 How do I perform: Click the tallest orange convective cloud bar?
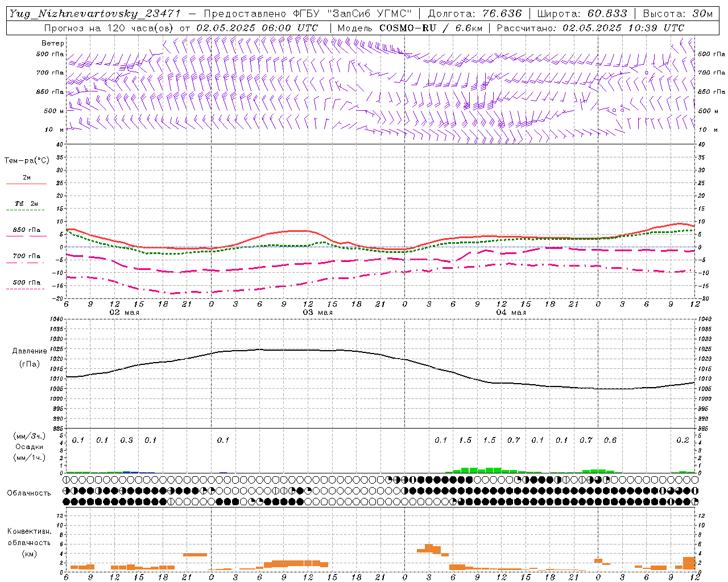(x=429, y=548)
